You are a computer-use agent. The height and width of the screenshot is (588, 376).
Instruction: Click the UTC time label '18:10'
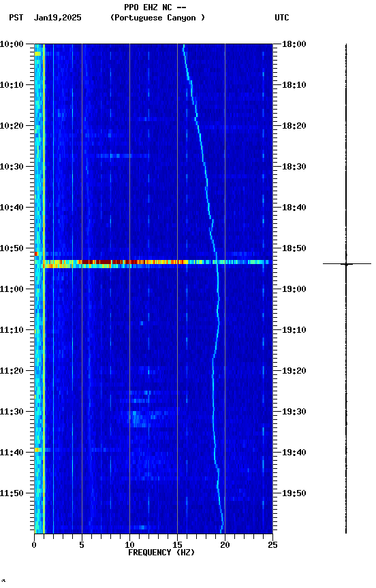294,85
